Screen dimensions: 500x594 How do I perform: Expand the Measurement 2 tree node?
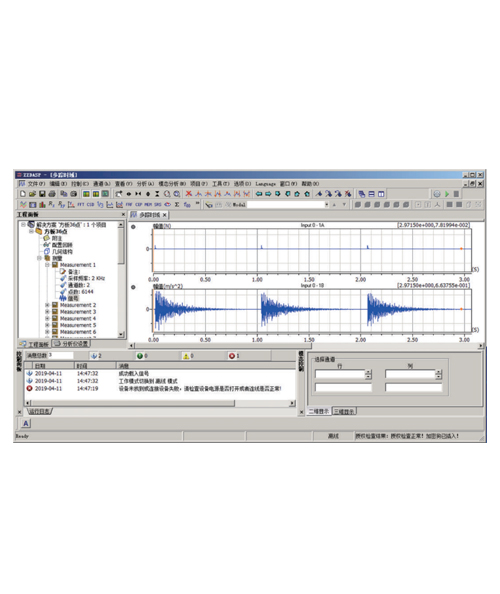[47, 305]
